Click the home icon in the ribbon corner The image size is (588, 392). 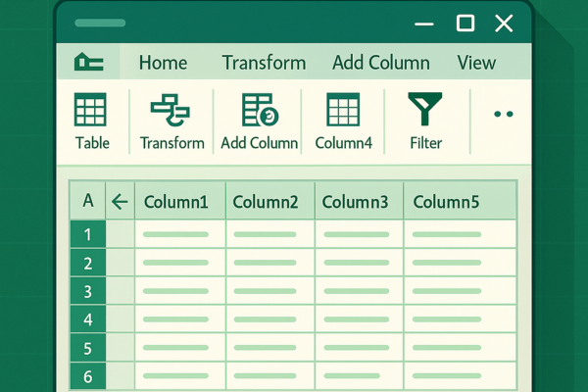[x=89, y=62]
